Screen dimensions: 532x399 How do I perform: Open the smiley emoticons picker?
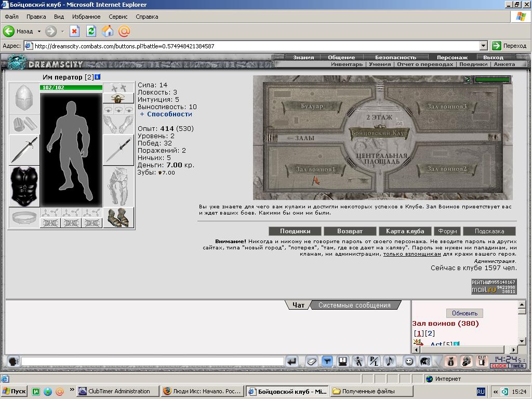click(409, 362)
